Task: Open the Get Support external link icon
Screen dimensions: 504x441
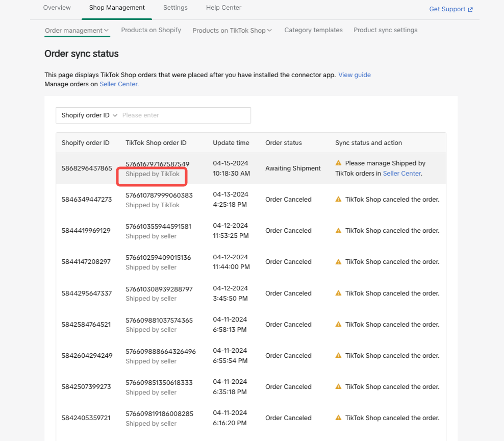Action: pyautogui.click(x=470, y=9)
